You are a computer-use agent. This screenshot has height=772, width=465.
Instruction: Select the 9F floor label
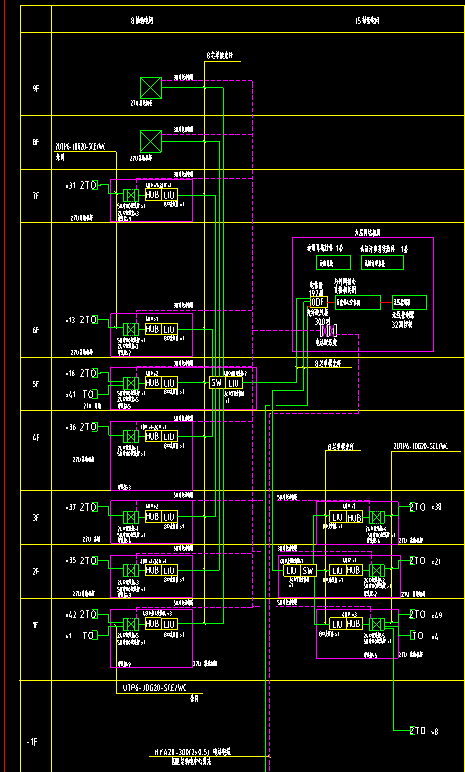(35, 89)
